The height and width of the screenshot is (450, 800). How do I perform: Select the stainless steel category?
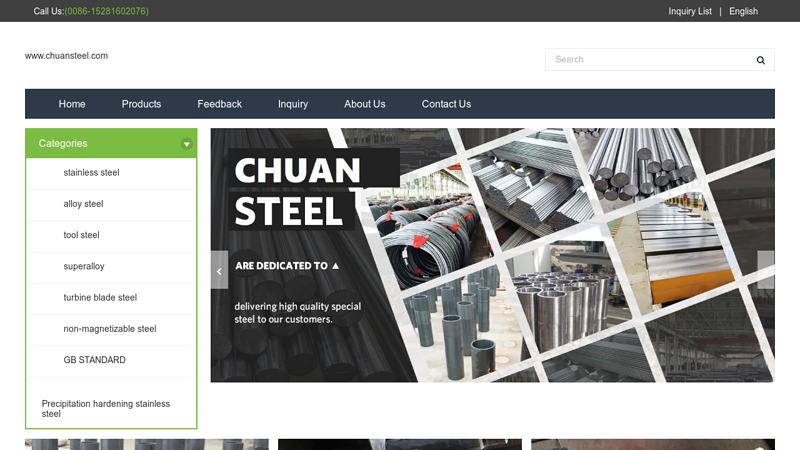91,173
